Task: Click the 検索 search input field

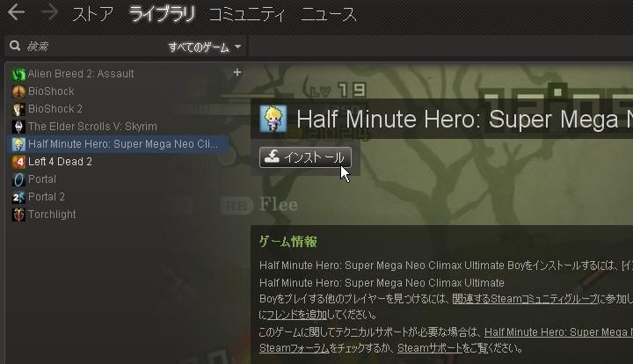Action: pos(95,47)
